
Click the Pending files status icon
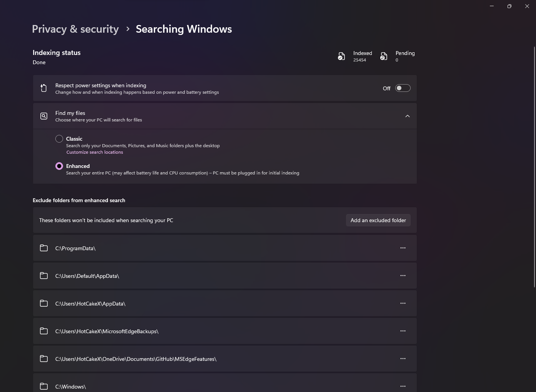(383, 56)
